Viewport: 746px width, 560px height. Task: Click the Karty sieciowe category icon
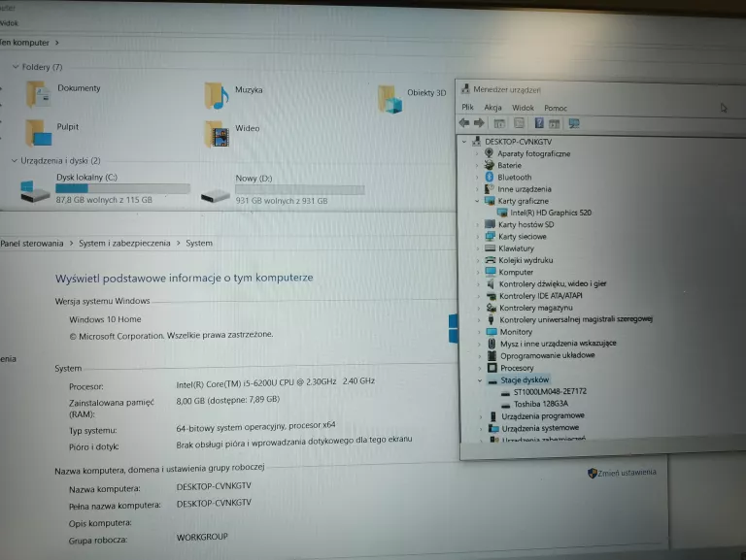[490, 236]
